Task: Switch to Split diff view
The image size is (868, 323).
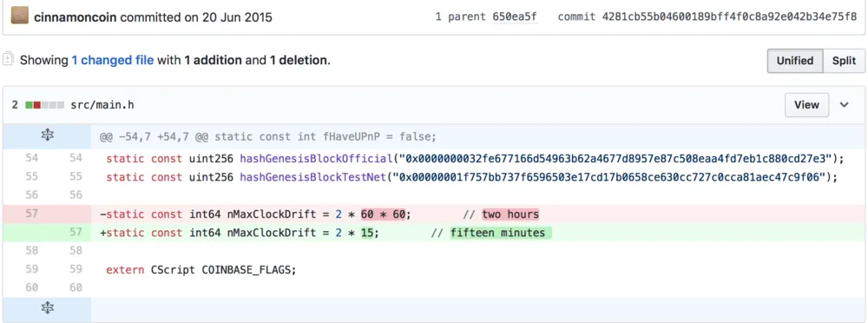Action: pos(845,61)
